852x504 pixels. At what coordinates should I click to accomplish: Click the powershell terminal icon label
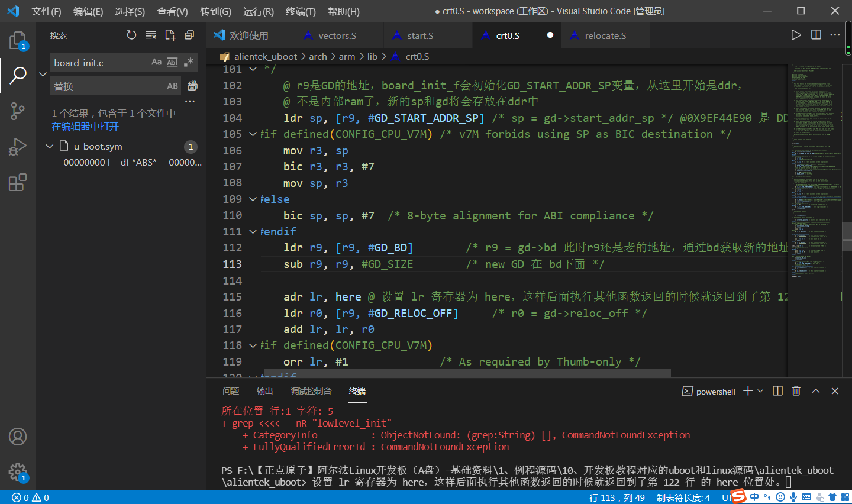[x=709, y=392]
